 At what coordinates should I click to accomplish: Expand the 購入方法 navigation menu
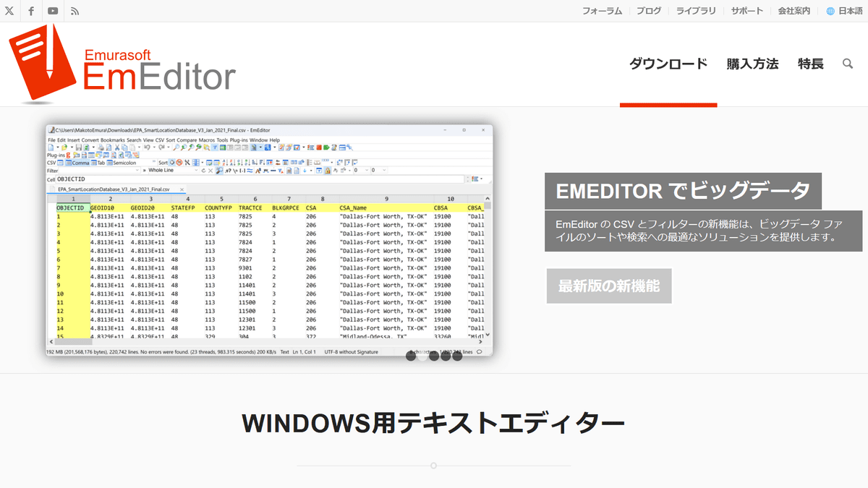pyautogui.click(x=752, y=64)
